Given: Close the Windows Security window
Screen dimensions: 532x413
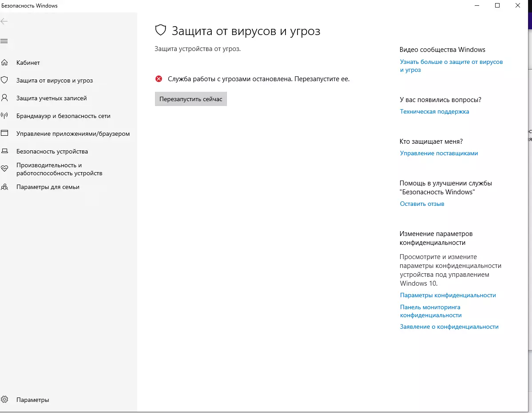Looking at the screenshot, I should tap(518, 5).
